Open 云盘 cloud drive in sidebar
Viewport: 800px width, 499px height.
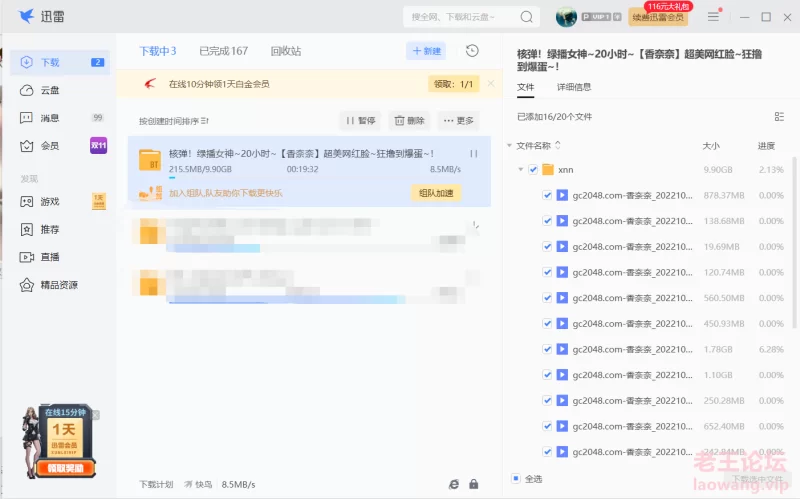coord(60,90)
